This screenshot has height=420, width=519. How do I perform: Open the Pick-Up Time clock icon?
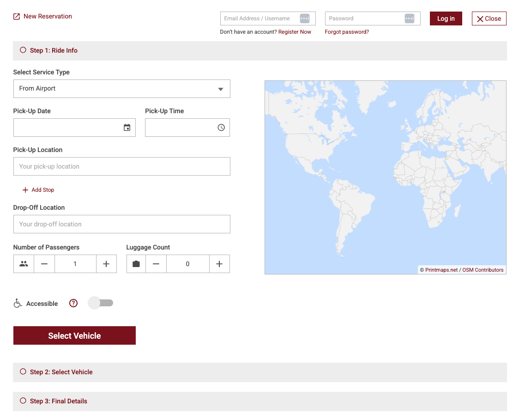coord(221,128)
